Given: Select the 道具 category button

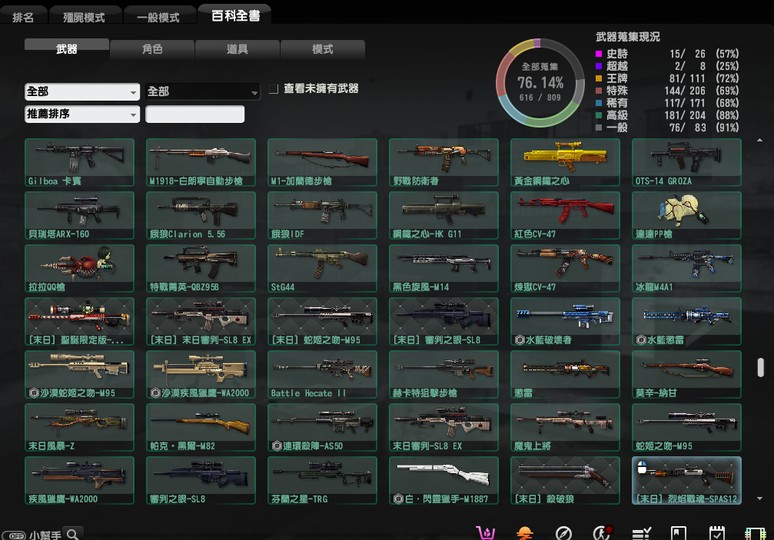Looking at the screenshot, I should (x=237, y=48).
